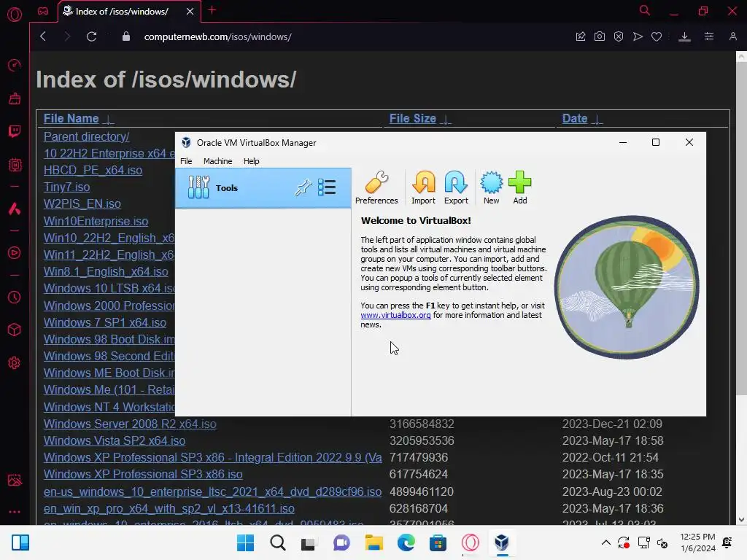Launch Microsoft Edge from the taskbar
Image resolution: width=747 pixels, height=560 pixels.
(x=406, y=542)
